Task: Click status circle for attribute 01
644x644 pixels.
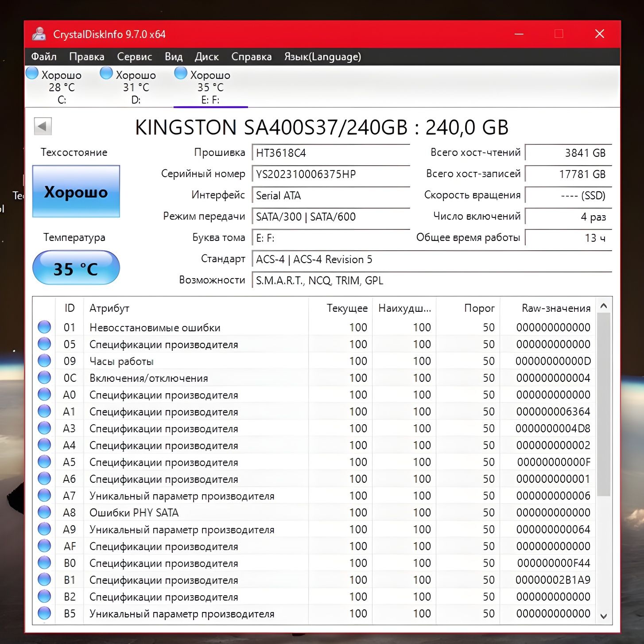Action: pos(44,327)
